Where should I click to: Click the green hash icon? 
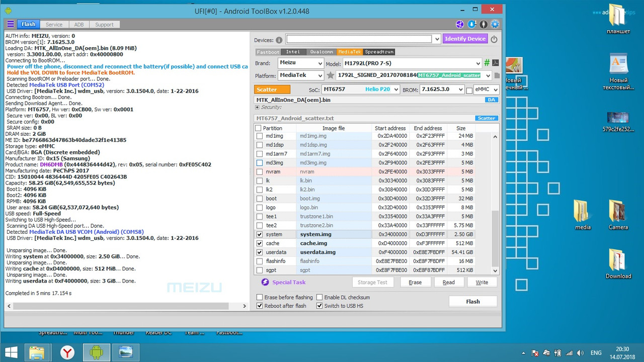coord(487,63)
